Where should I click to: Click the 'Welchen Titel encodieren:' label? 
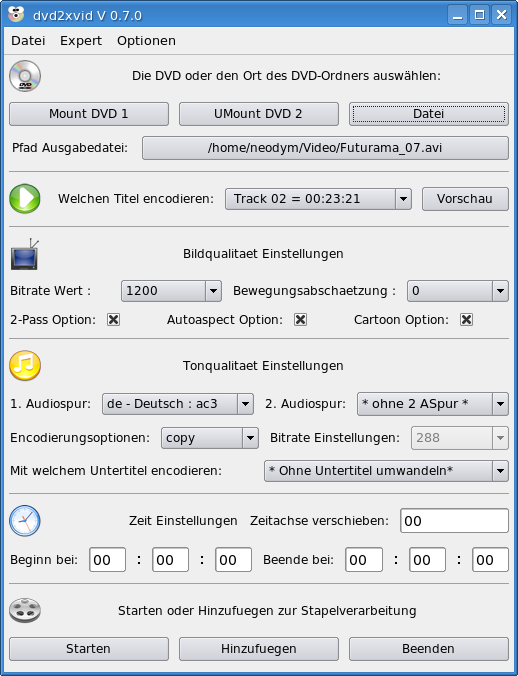click(x=136, y=199)
